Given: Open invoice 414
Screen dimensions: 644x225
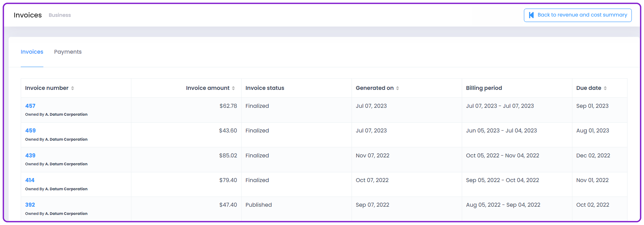Looking at the screenshot, I should [x=30, y=180].
